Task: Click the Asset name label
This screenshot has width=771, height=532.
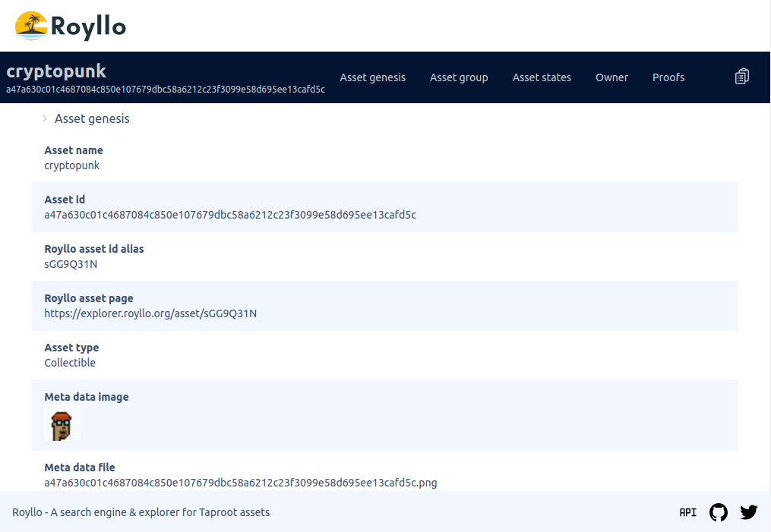Action: (x=74, y=150)
